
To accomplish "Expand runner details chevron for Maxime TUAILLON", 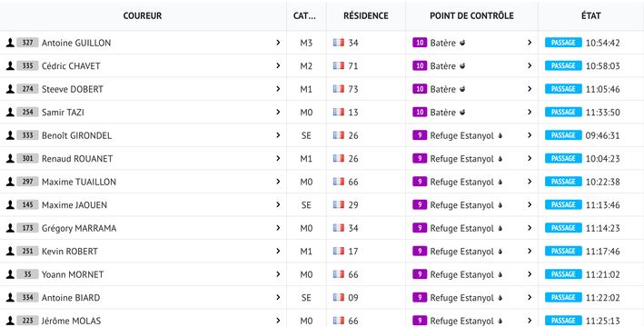I will [278, 182].
